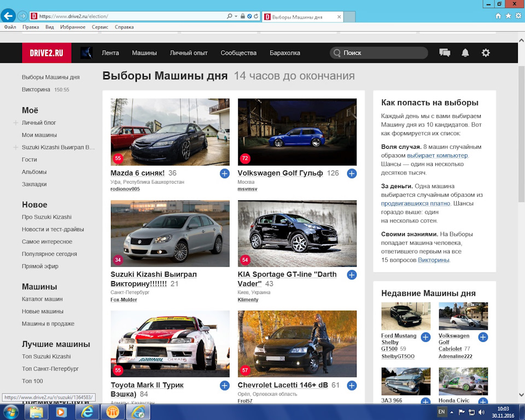525x420 pixels.
Task: Open File Explorer from the taskbar
Action: (36, 412)
